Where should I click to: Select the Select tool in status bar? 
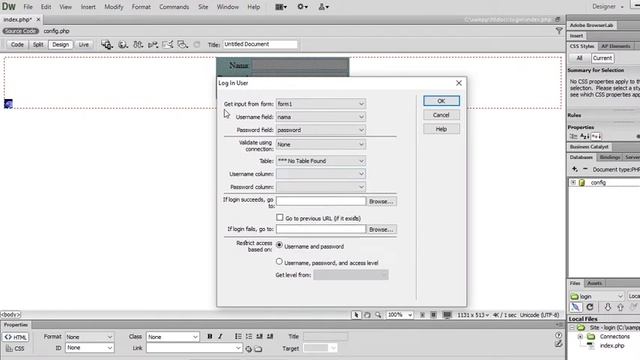[x=356, y=315]
